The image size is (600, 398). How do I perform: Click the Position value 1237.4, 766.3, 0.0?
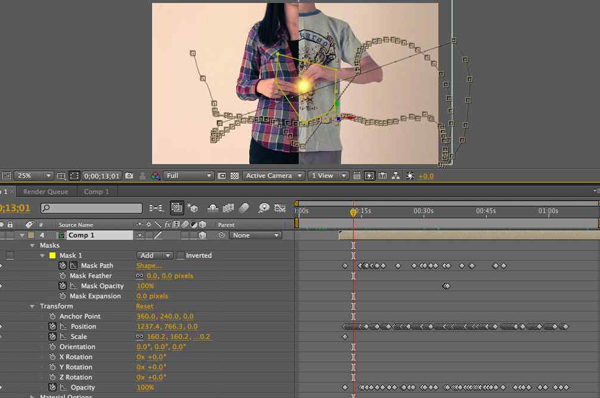pyautogui.click(x=167, y=326)
